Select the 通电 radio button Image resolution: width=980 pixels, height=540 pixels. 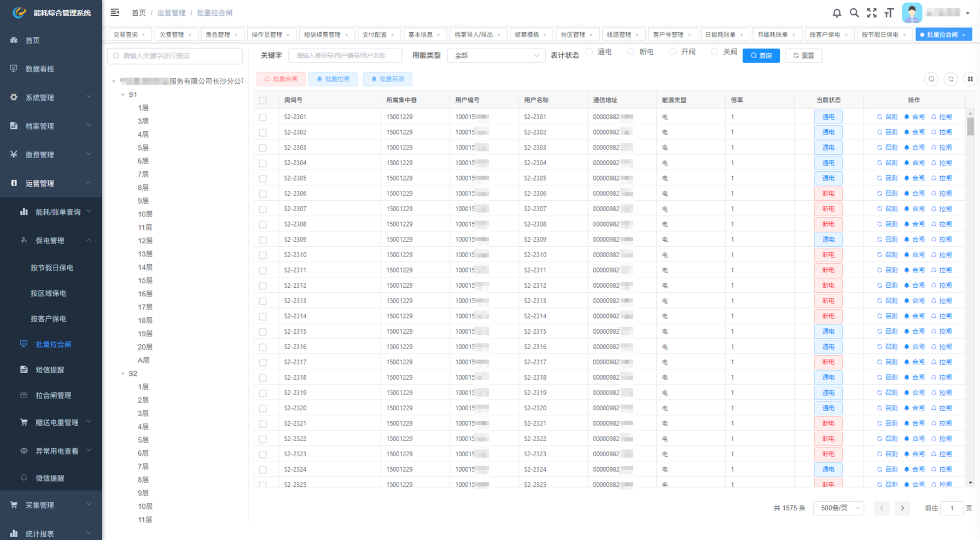(x=590, y=52)
